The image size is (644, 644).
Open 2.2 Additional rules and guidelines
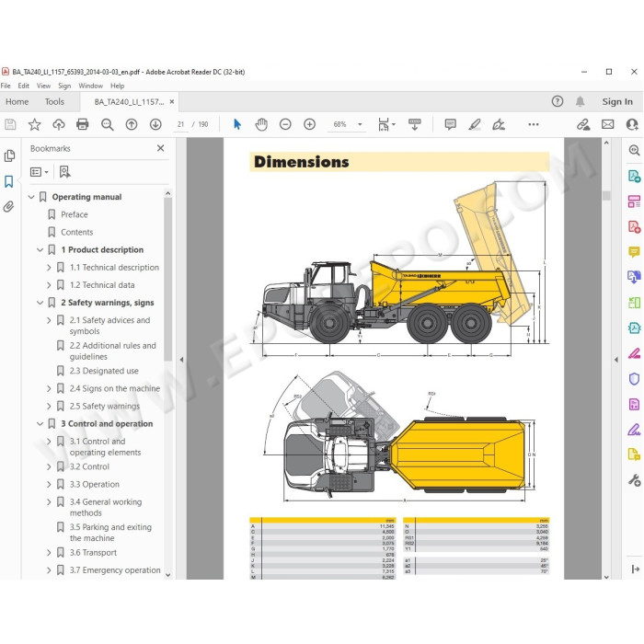(113, 351)
